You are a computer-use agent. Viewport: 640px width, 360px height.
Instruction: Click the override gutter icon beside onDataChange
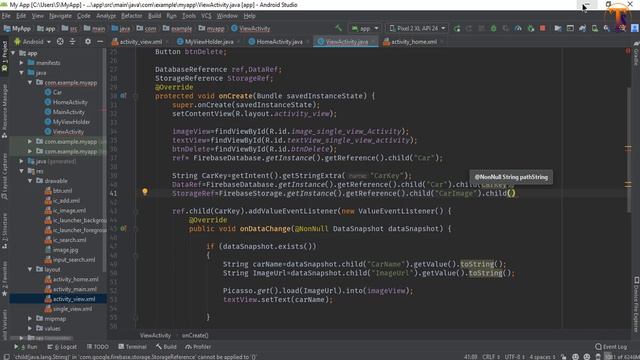point(123,229)
